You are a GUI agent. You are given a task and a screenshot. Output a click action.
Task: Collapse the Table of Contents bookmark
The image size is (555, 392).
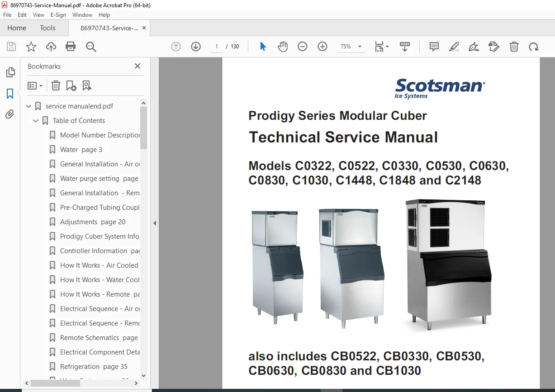[x=36, y=121]
